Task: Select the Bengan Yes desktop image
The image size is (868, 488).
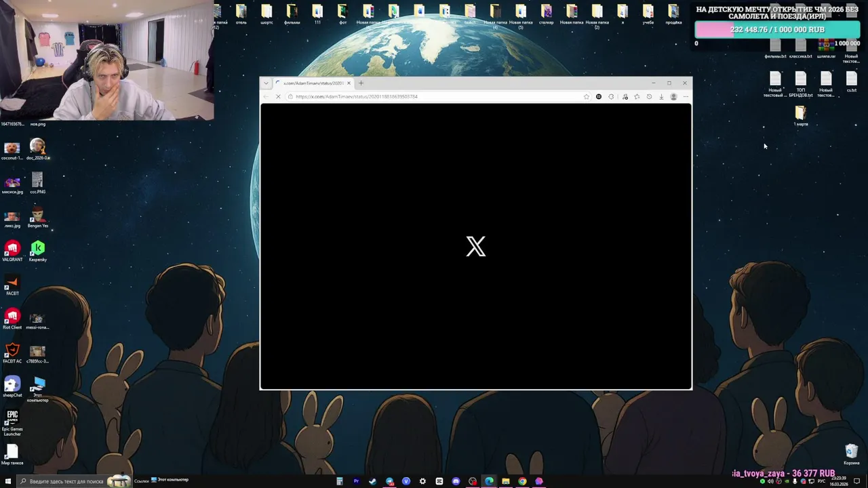Action: click(38, 218)
